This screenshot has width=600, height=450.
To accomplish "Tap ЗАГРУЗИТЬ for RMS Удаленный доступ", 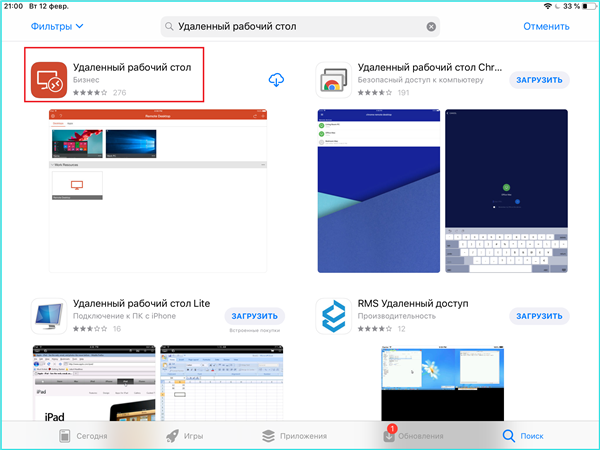I will click(539, 316).
